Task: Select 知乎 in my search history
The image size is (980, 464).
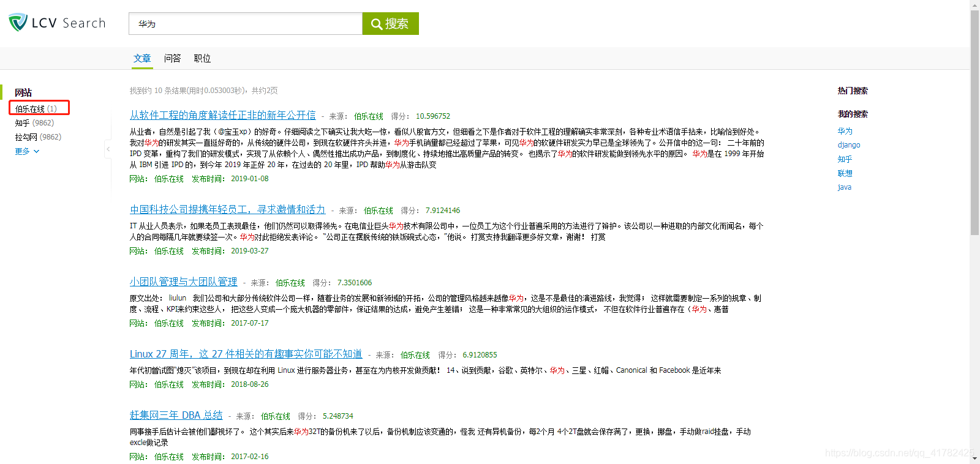Action: [845, 159]
